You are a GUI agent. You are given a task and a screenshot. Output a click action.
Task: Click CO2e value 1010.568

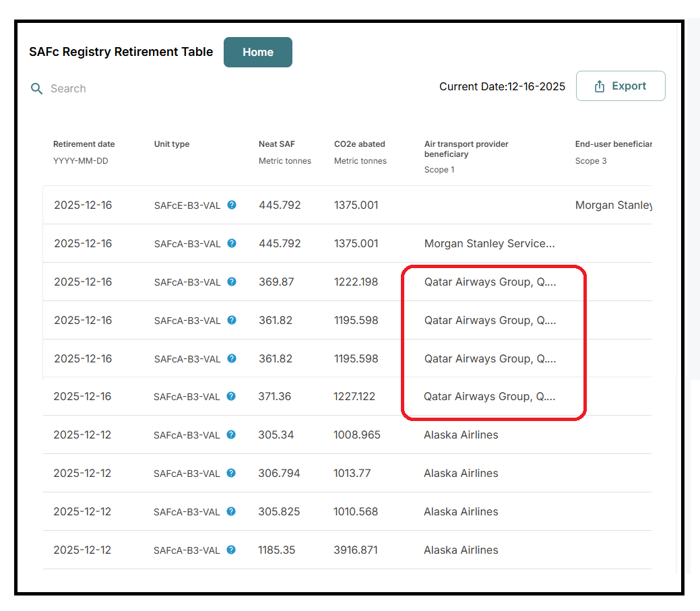point(355,511)
